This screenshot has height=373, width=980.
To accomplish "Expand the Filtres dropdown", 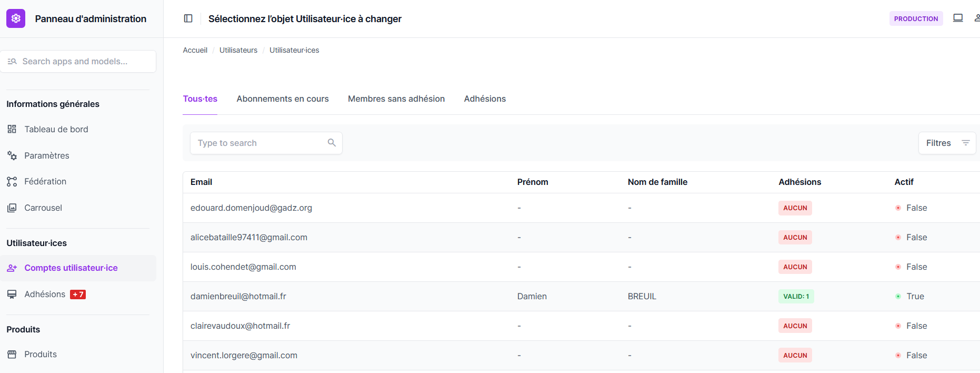I will pyautogui.click(x=947, y=143).
